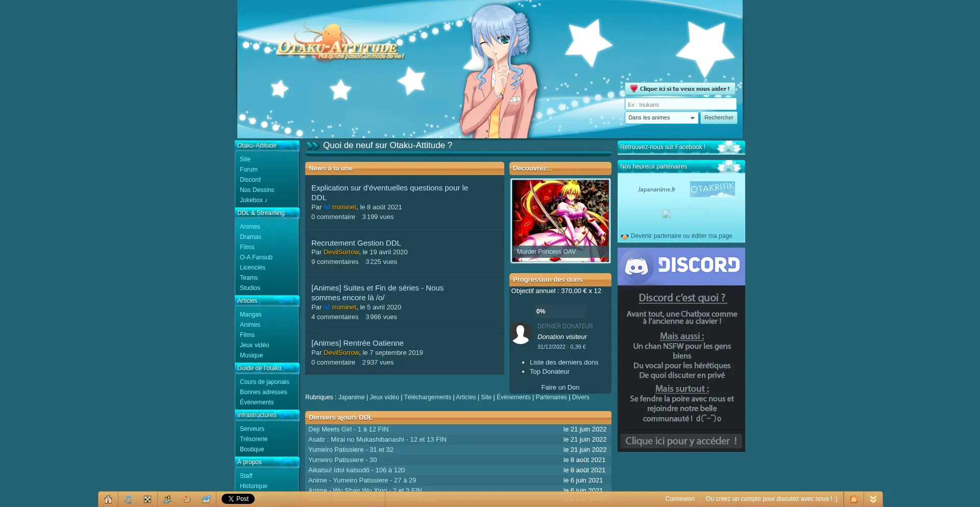Open the 'Recrutement Gestion DDL' news article
980x507 pixels.
(x=356, y=243)
